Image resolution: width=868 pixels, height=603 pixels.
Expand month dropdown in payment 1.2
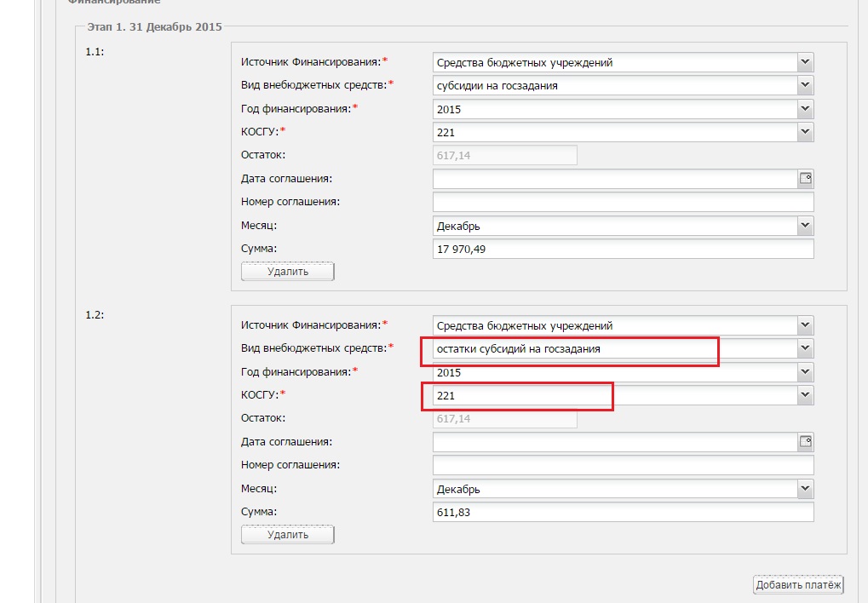(805, 489)
